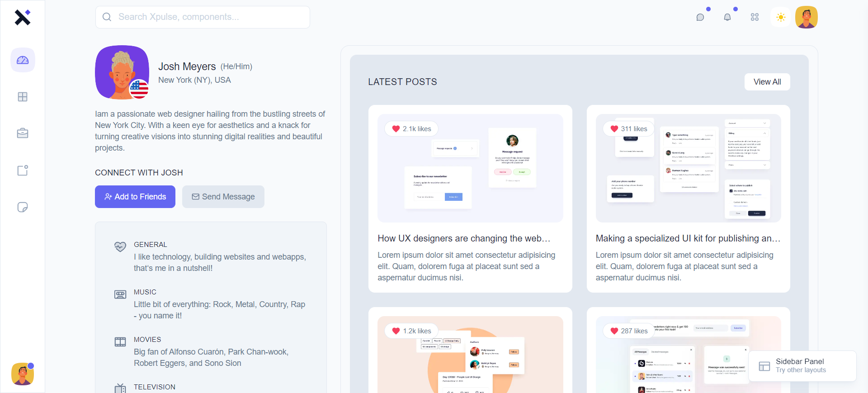Open the user avatar menu in header
The height and width of the screenshot is (393, 868).
coord(807,17)
